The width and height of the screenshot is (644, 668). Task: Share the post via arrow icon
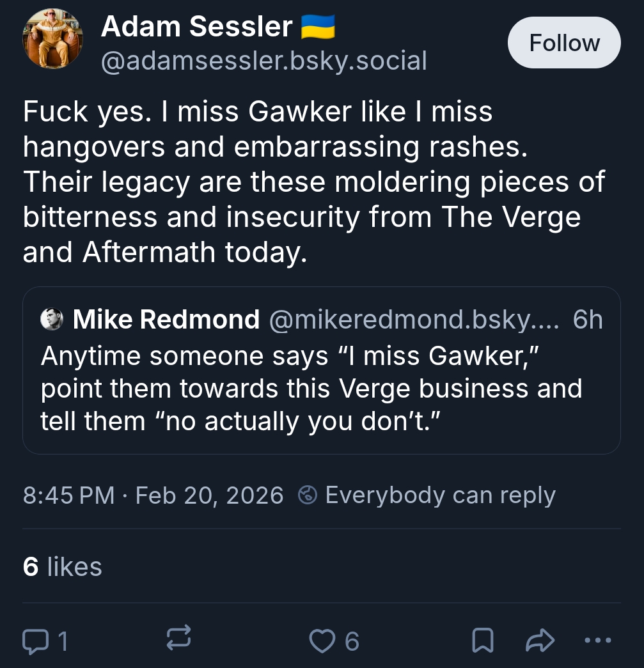click(x=538, y=640)
